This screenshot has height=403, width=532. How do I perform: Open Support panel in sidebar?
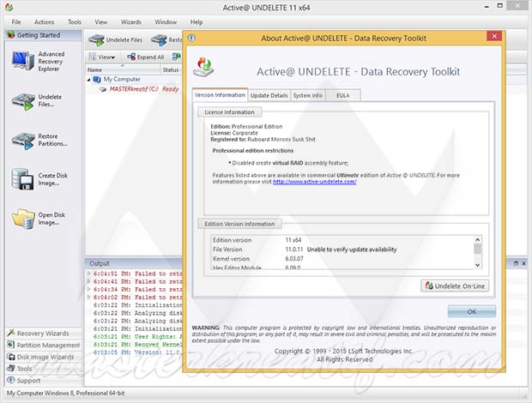(44, 381)
